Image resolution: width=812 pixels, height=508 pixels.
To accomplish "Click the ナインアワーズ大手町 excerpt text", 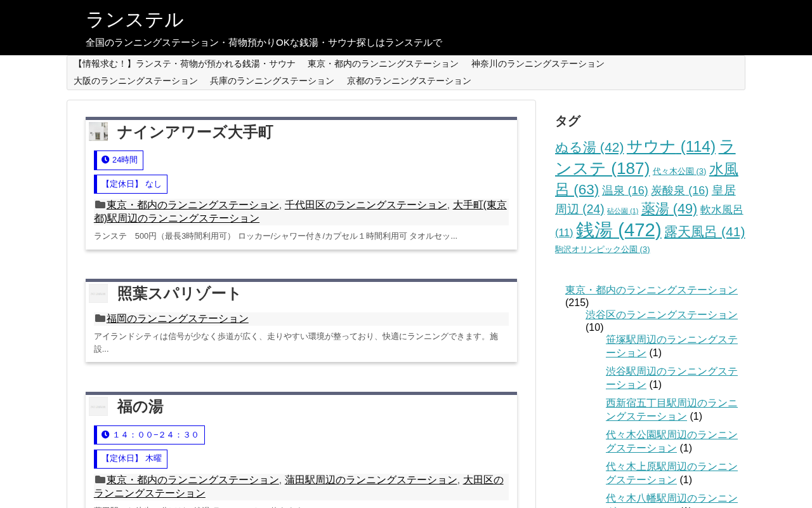I will click(x=275, y=236).
